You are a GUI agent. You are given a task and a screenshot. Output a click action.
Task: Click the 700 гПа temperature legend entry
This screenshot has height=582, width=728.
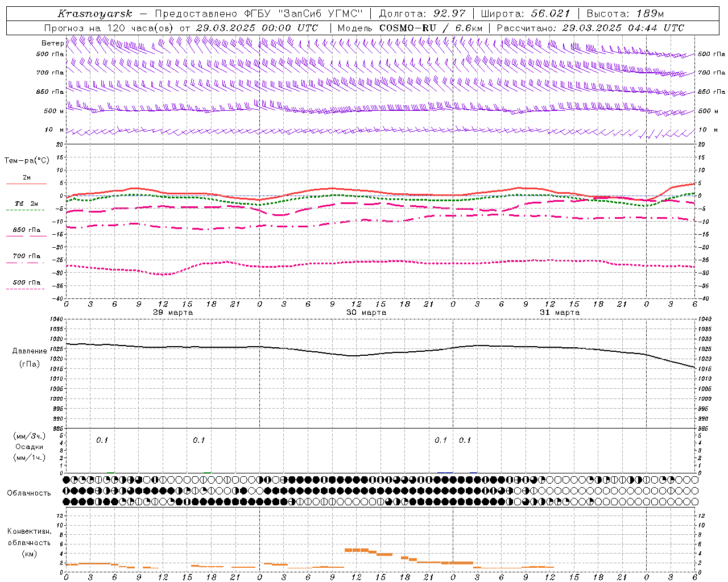coord(26,256)
